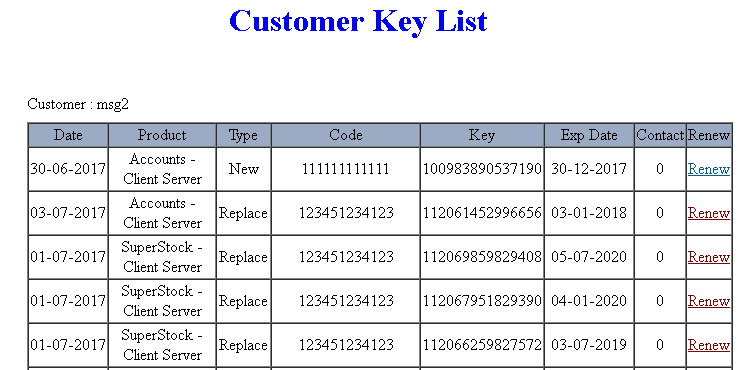Select Renew link for key 112067951829390
Screen dimensions: 741x370
(708, 301)
